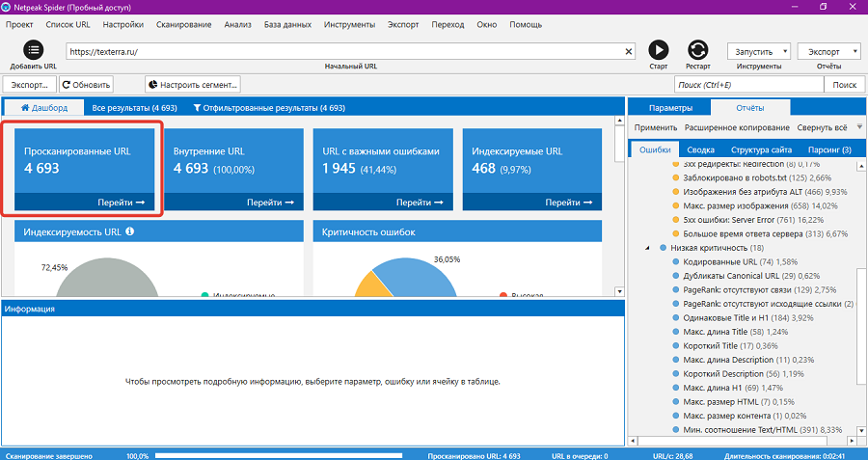Click the error tree vertical scrollbar up arrow
Viewport: 868px width, 460px height.
click(859, 164)
